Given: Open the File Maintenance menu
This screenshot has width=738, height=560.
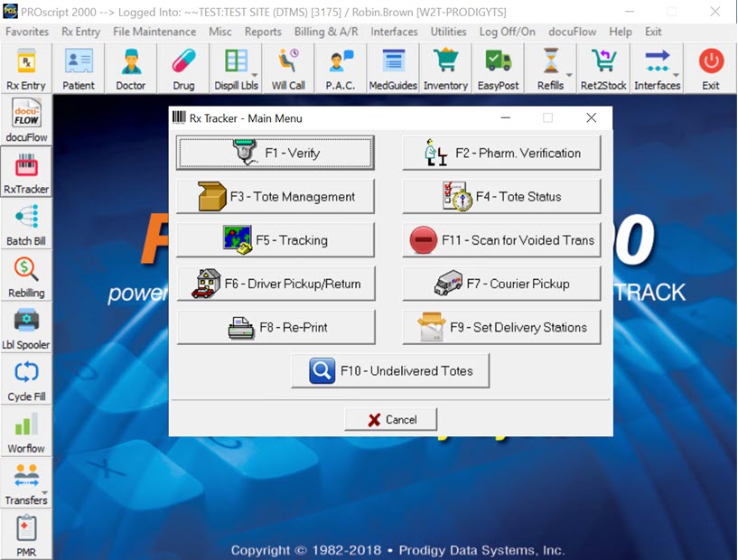Looking at the screenshot, I should (154, 32).
